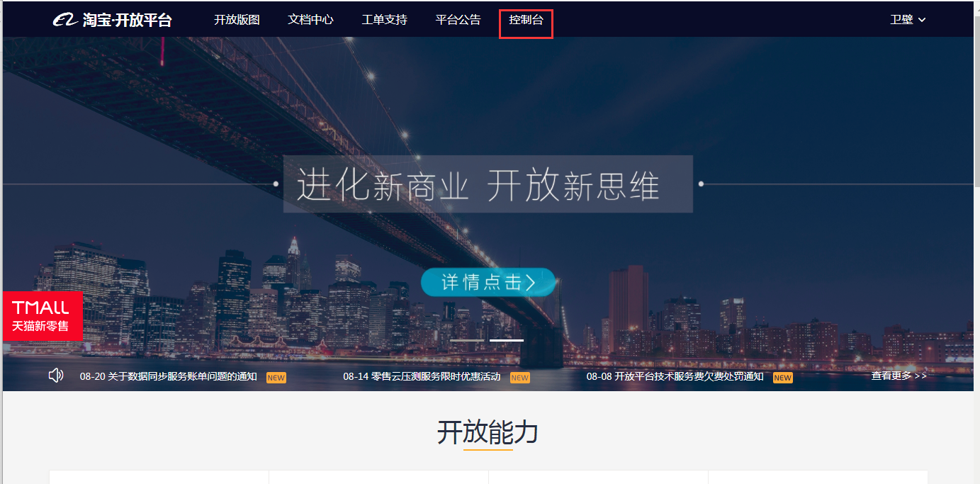Open the 平台公告 page
This screenshot has height=484, width=980.
pos(458,20)
